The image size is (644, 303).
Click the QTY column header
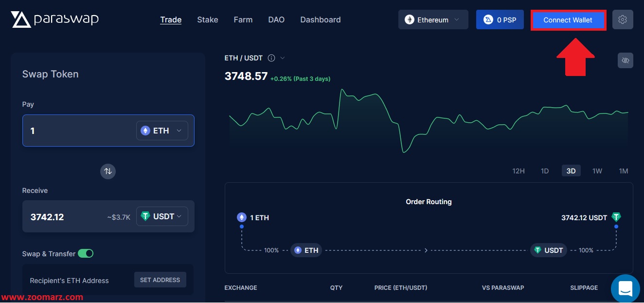336,288
